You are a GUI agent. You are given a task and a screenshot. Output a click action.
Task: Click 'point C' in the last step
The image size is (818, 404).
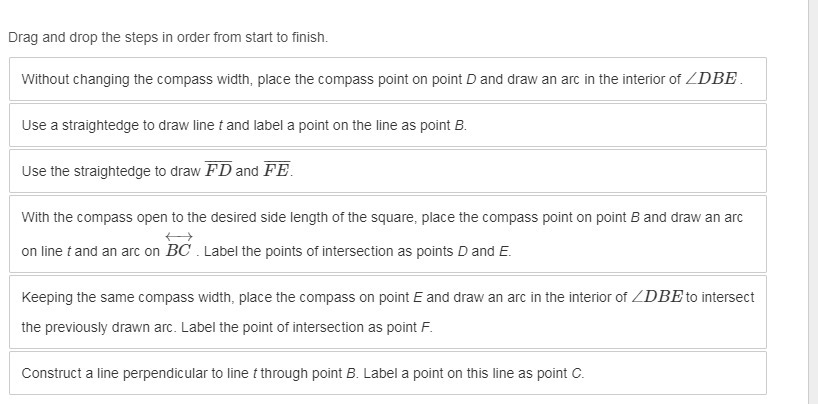560,373
